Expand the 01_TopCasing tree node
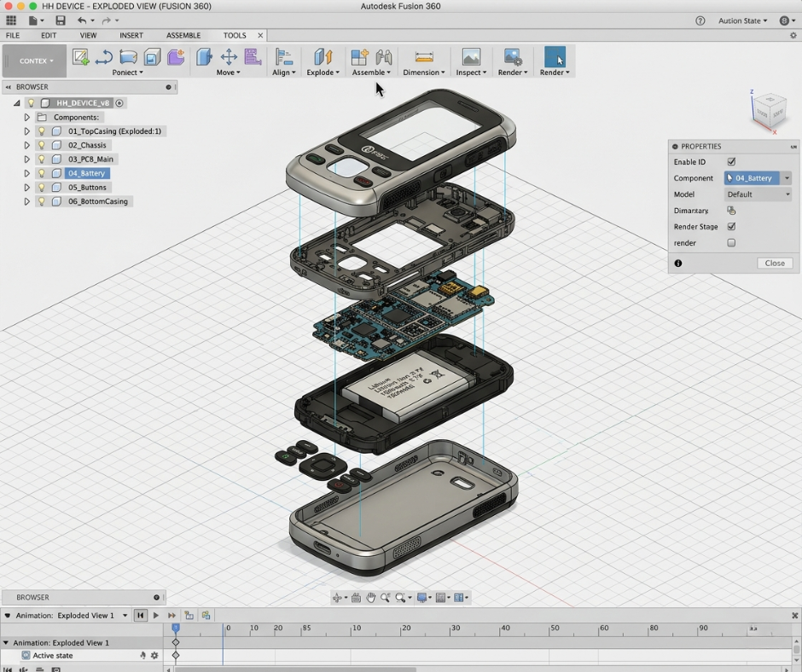This screenshot has width=802, height=672. point(27,131)
